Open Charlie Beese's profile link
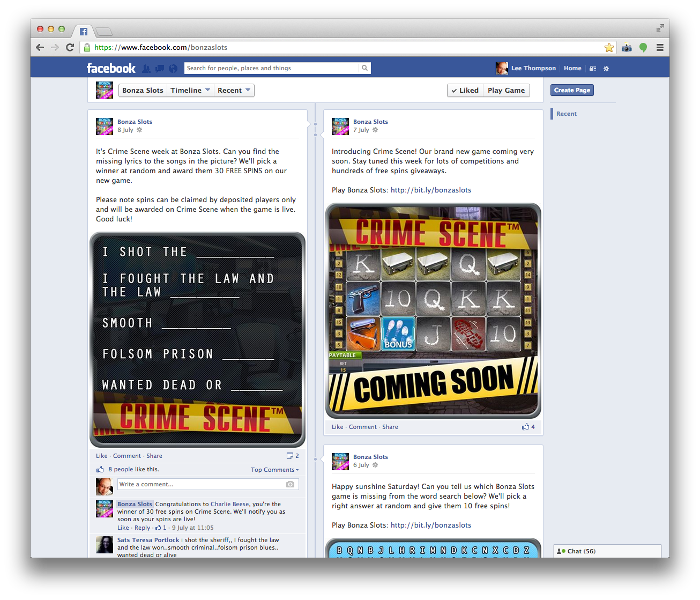 [230, 504]
